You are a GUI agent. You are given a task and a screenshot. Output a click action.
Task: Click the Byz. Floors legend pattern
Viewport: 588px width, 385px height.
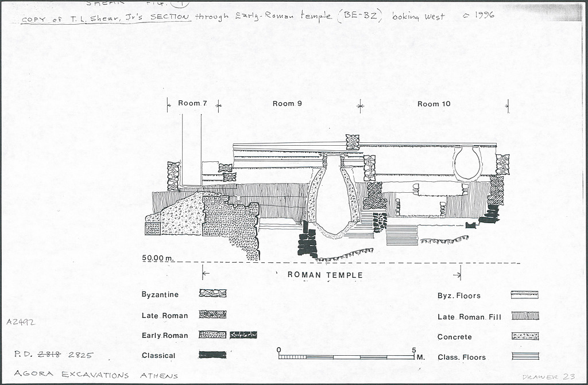(x=525, y=295)
